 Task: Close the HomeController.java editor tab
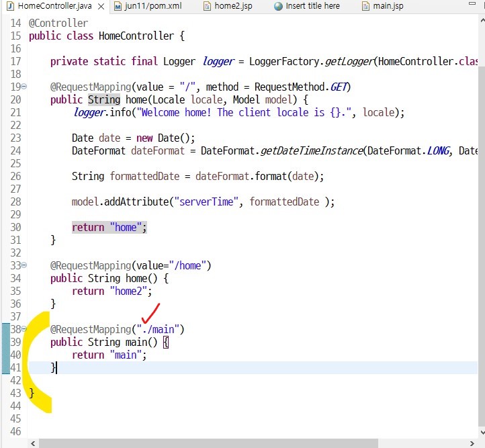click(x=101, y=7)
